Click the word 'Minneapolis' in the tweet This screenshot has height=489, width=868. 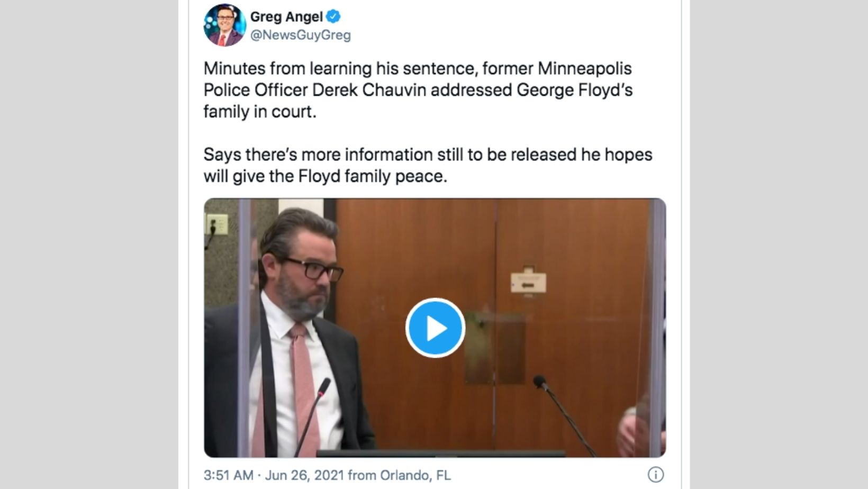pyautogui.click(x=585, y=69)
